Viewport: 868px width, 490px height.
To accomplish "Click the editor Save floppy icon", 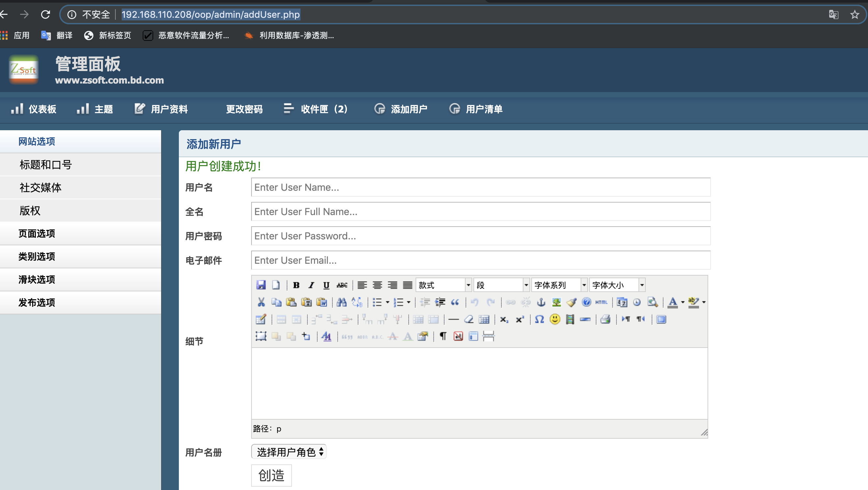I will coord(261,285).
